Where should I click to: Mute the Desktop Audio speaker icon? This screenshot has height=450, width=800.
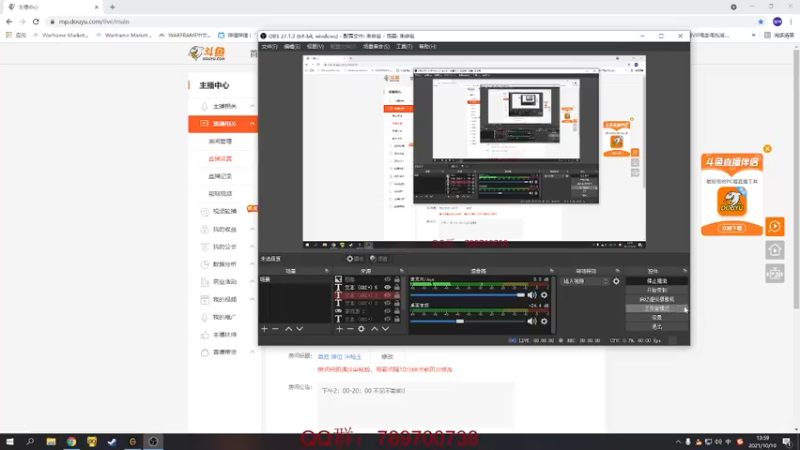click(x=532, y=321)
